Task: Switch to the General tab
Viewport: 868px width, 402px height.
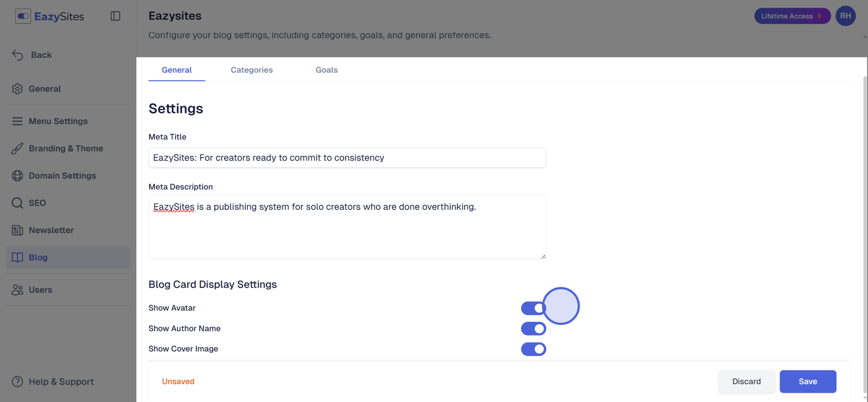Action: pos(177,70)
